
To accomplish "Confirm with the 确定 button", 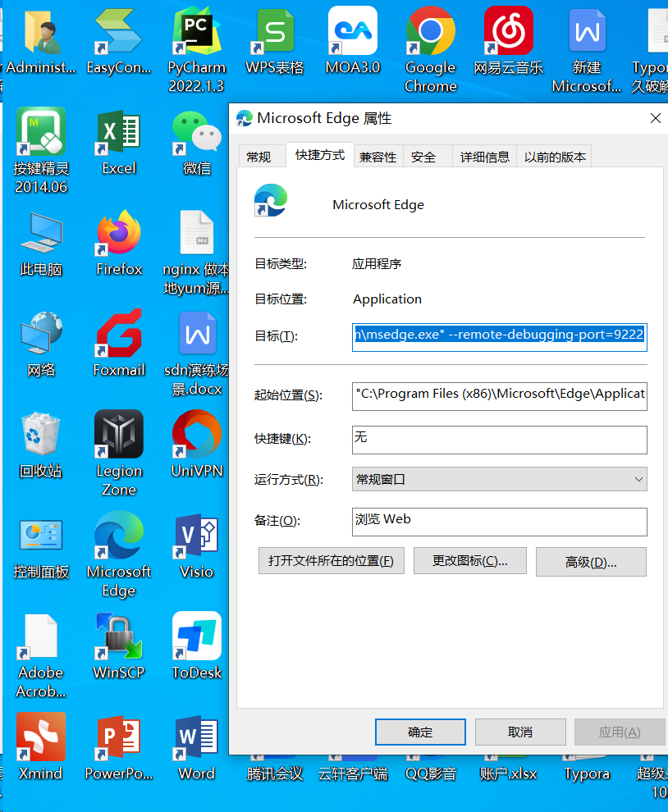I will [x=420, y=732].
